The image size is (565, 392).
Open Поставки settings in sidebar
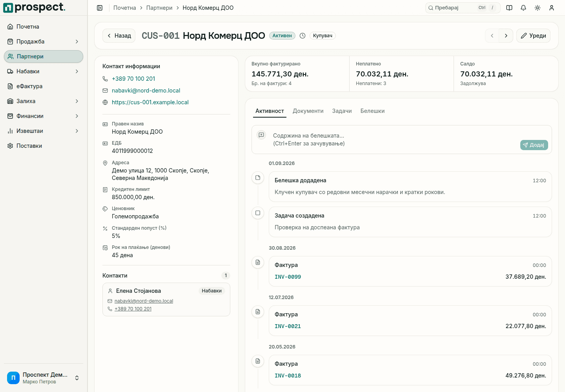44,146
